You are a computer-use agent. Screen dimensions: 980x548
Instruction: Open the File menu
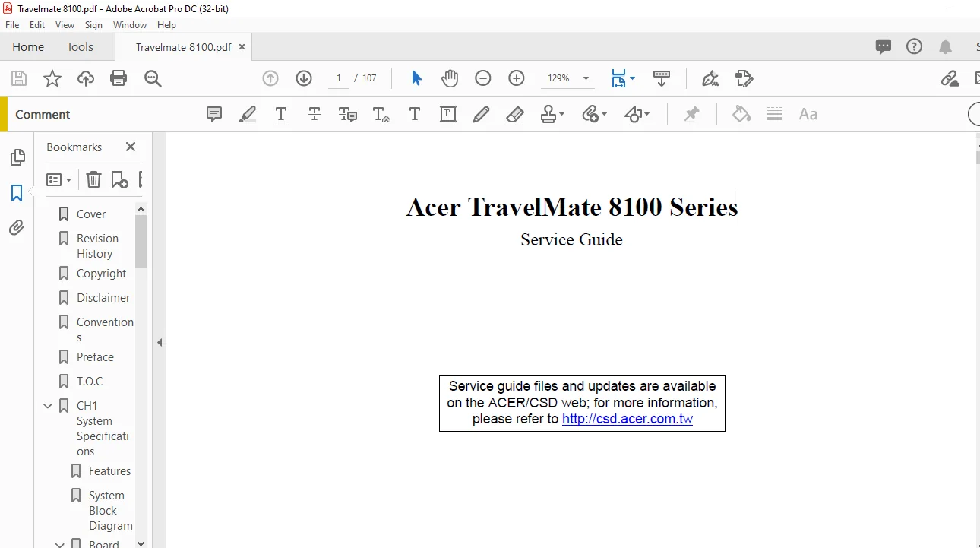pos(12,25)
